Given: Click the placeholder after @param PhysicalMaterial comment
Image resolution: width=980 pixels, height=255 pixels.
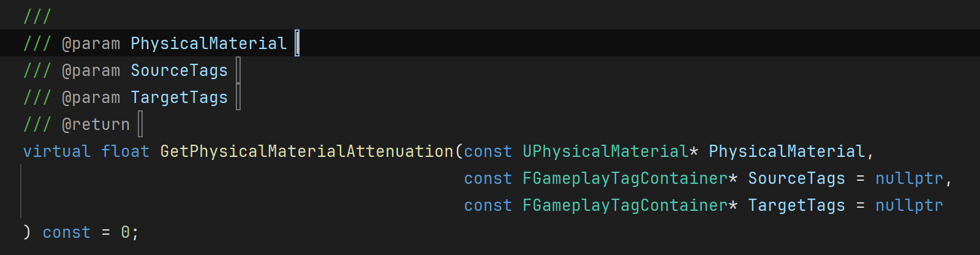Looking at the screenshot, I should click(297, 44).
